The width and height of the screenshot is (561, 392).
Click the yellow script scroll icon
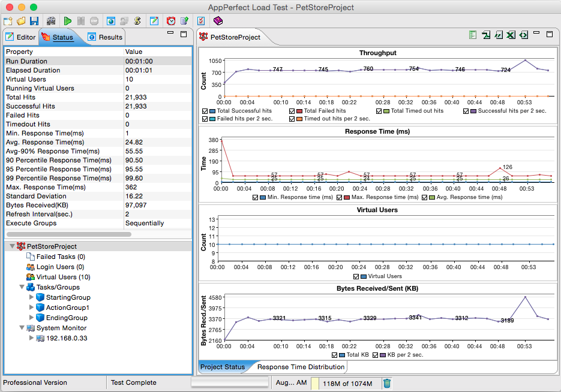point(137,21)
